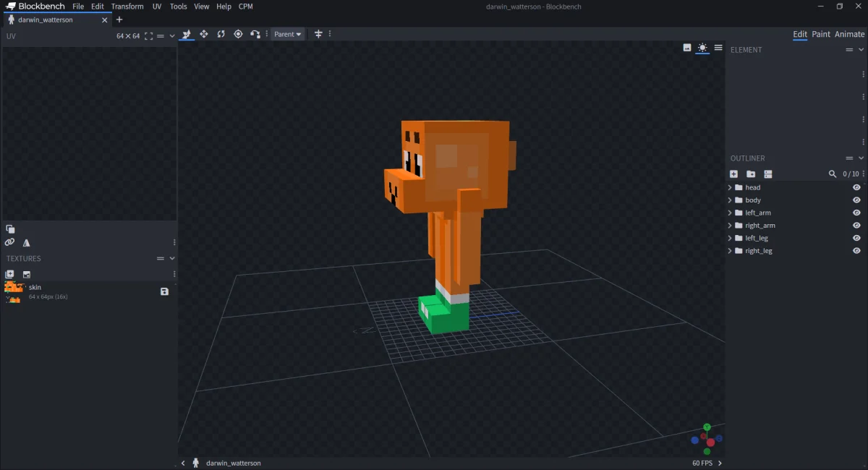The width and height of the screenshot is (868, 470).
Task: Select the skin texture thumbnail
Action: pos(14,292)
